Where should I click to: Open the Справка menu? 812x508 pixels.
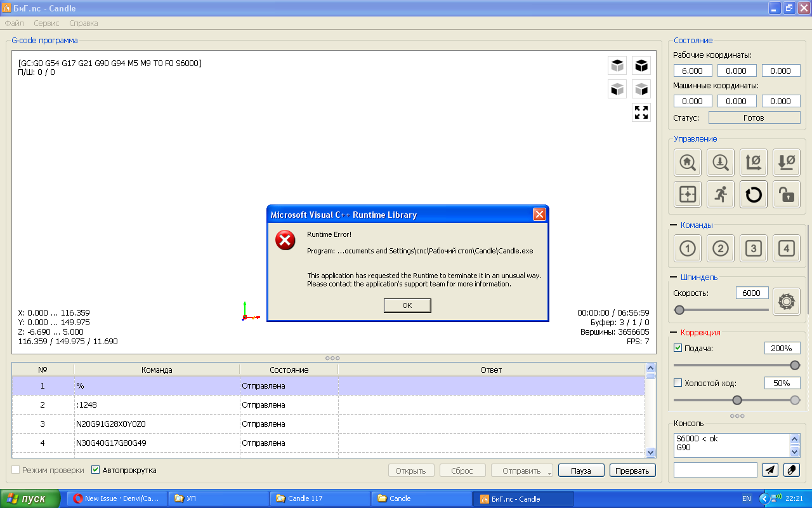coord(84,23)
